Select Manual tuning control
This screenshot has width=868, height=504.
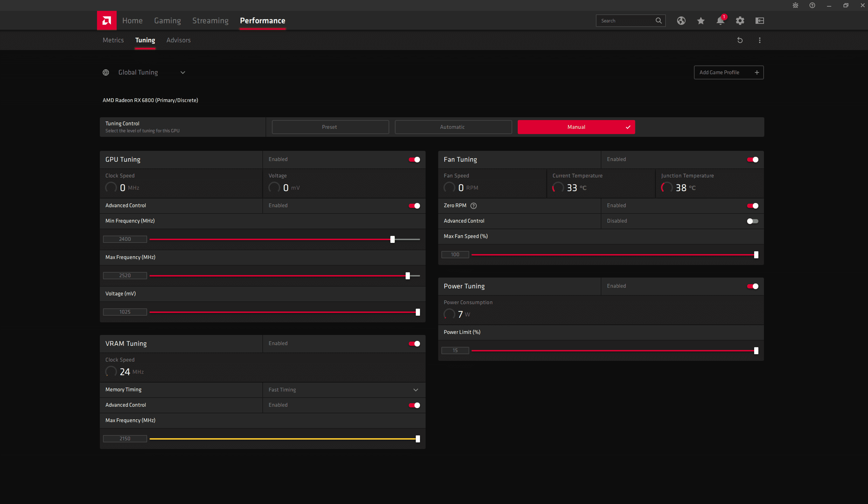576,127
